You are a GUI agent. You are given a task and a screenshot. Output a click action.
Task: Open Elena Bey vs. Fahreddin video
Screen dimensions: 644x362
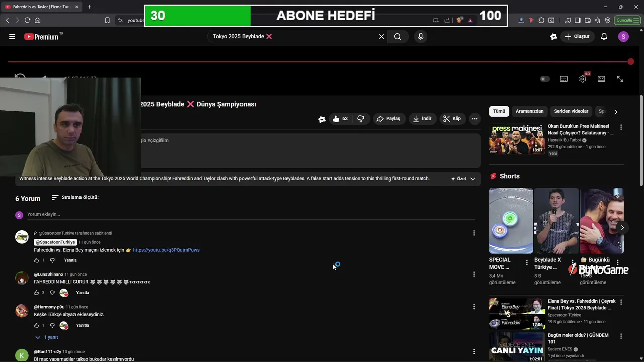517,313
